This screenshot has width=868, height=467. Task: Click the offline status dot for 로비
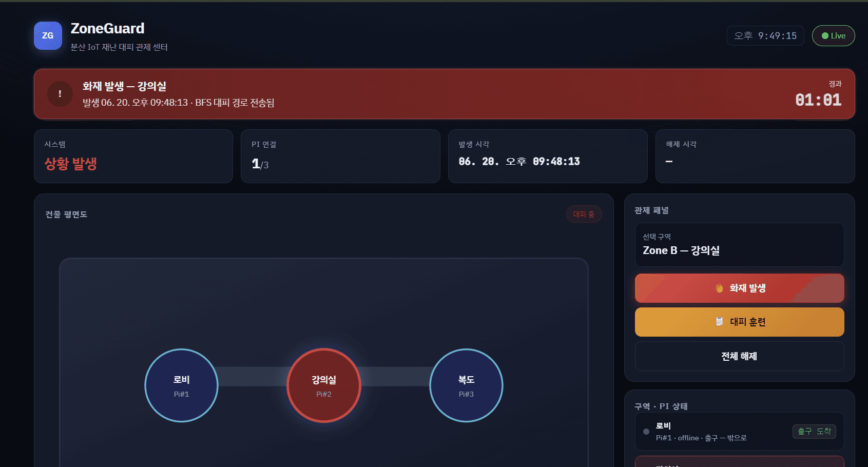click(646, 432)
